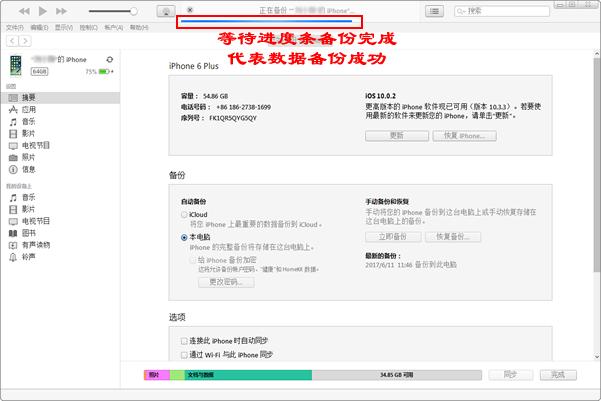Enable 通过 Wi-Fi 与此 iPhone 同步 checkbox
The width and height of the screenshot is (601, 401).
tap(184, 355)
